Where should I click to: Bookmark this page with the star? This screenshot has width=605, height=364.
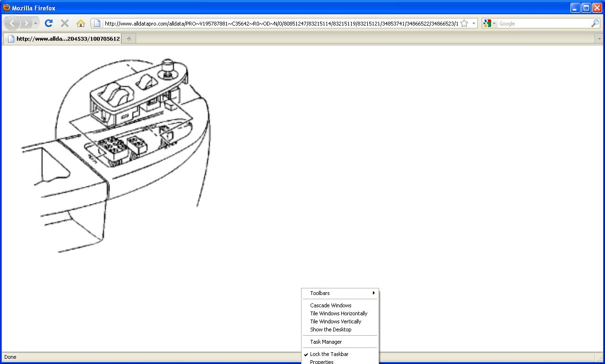tap(464, 23)
